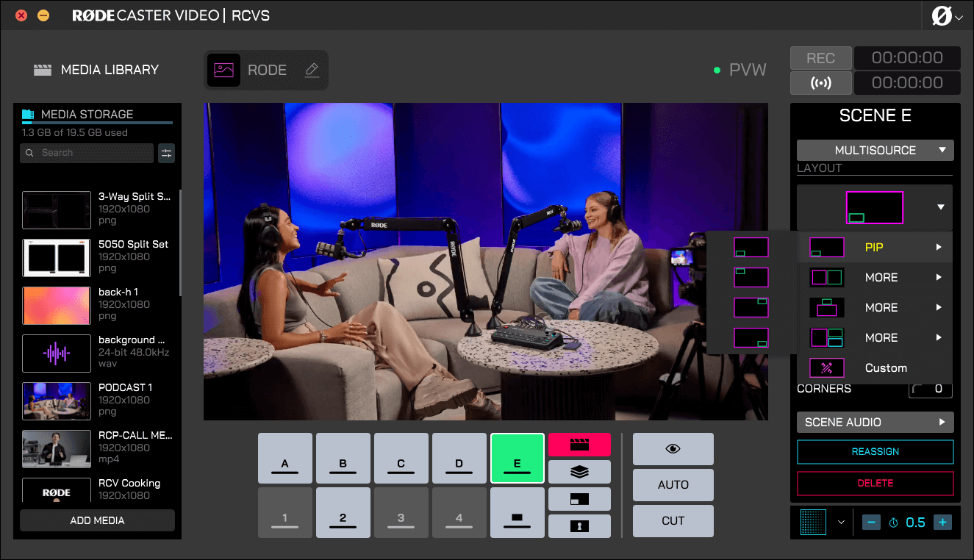Toggle the live broadcast button below REC
The image size is (974, 560).
[x=820, y=83]
